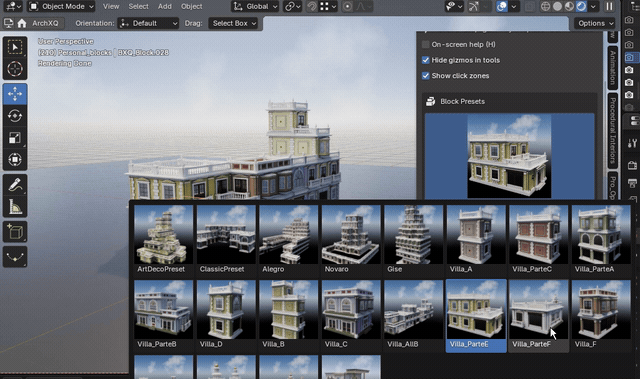
Task: Select the combined Transform tool
Action: 15,159
